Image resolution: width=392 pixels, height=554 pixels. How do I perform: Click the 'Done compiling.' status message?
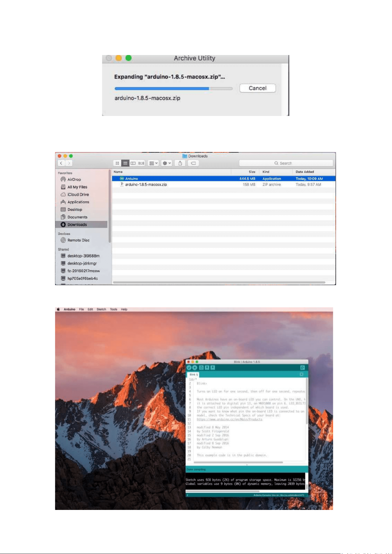click(x=196, y=469)
